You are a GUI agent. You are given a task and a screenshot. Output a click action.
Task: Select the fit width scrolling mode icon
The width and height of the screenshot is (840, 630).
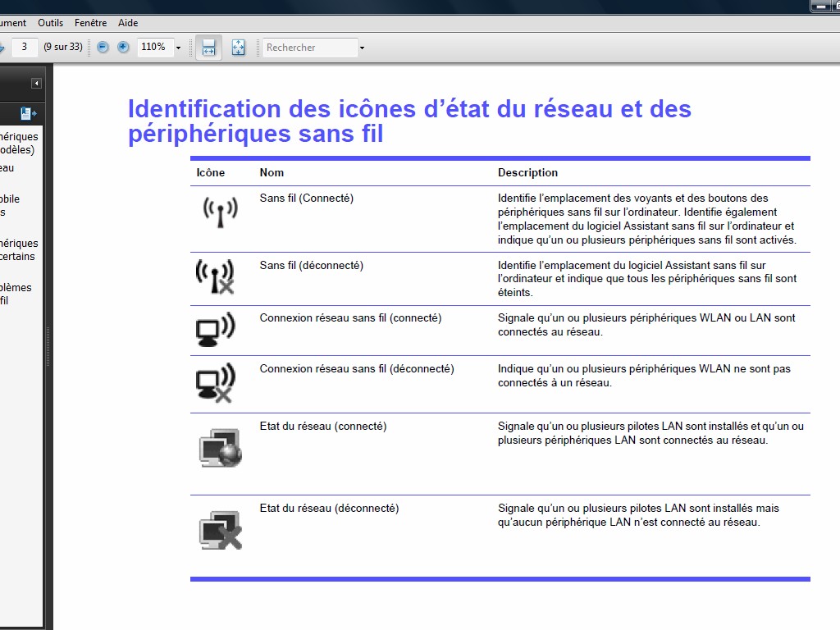point(208,48)
